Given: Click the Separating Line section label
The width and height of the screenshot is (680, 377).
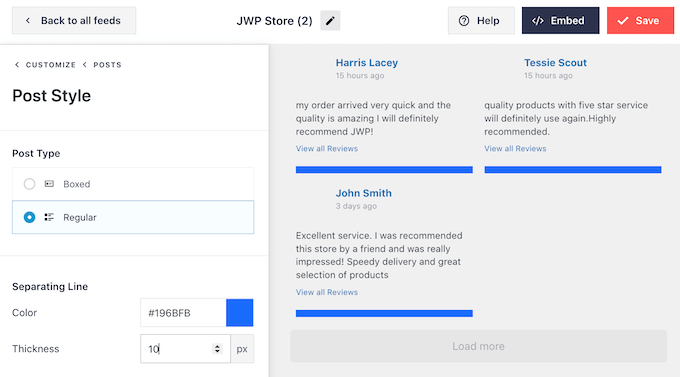Looking at the screenshot, I should [50, 286].
